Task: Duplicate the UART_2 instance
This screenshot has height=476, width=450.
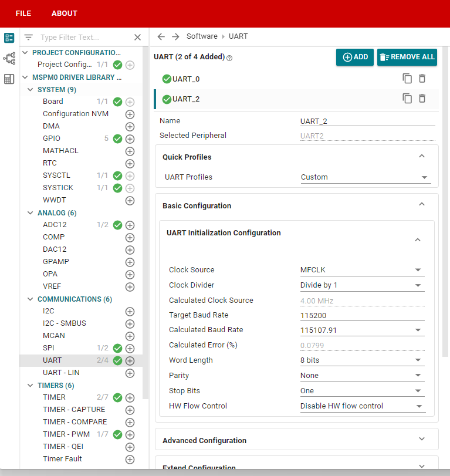Action: tap(407, 99)
